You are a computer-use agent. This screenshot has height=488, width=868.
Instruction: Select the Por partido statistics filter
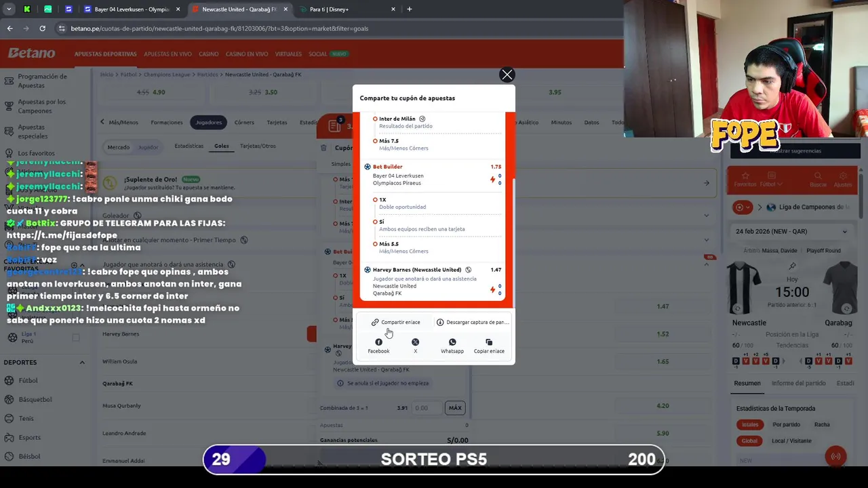[x=786, y=425]
